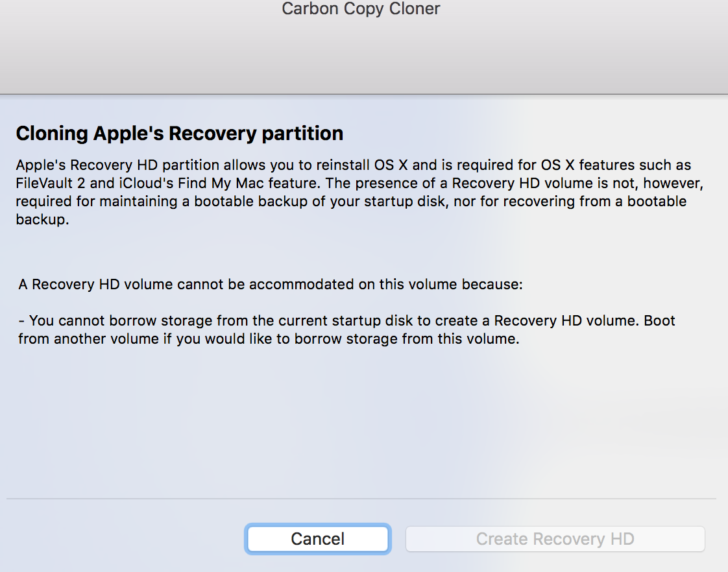Click the empty area below the bullet text
This screenshot has height=572, width=728.
[361, 422]
